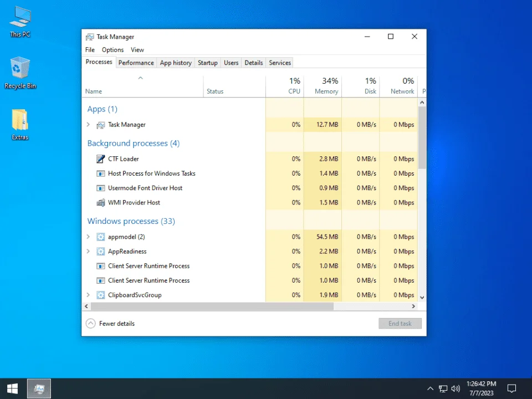Click the horizontal scrollbar left arrow
532x399 pixels.
86,306
